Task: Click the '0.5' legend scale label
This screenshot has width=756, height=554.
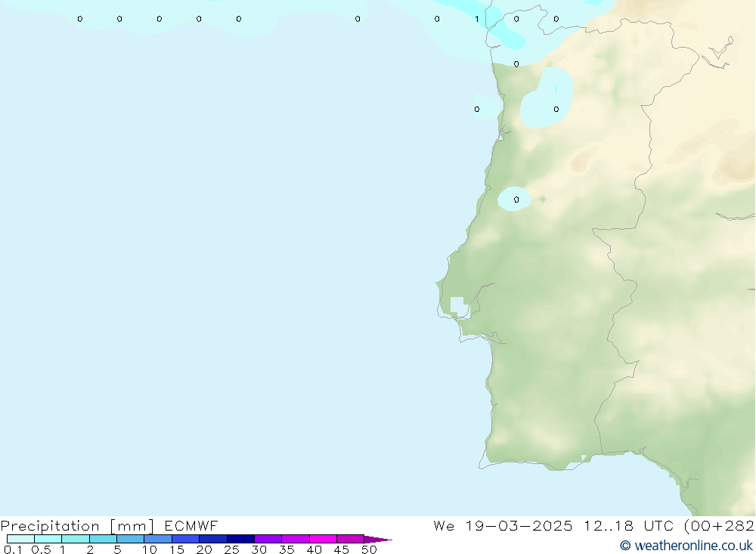Action: pyautogui.click(x=41, y=549)
